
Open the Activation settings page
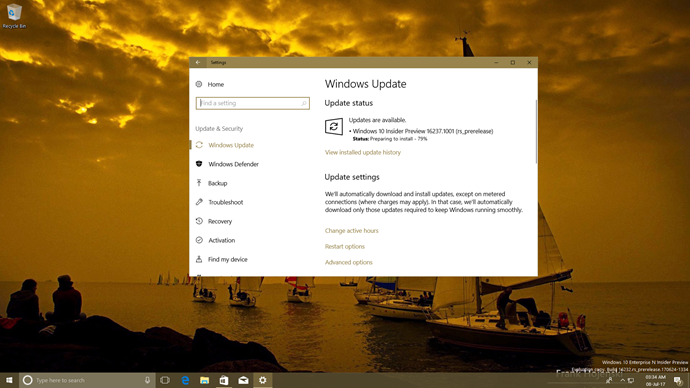click(x=221, y=240)
